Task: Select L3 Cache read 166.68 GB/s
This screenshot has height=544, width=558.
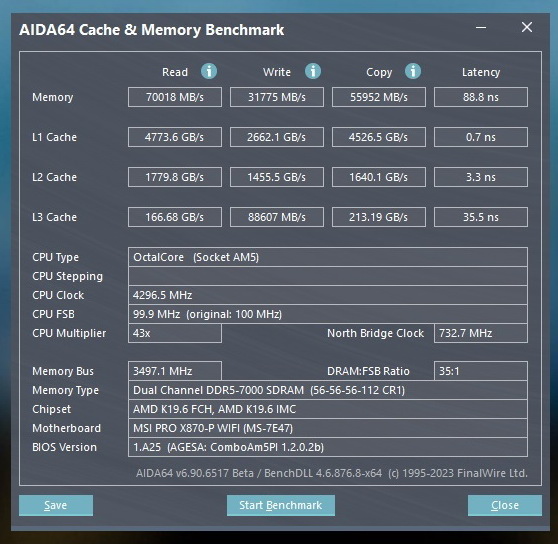Action: [175, 217]
